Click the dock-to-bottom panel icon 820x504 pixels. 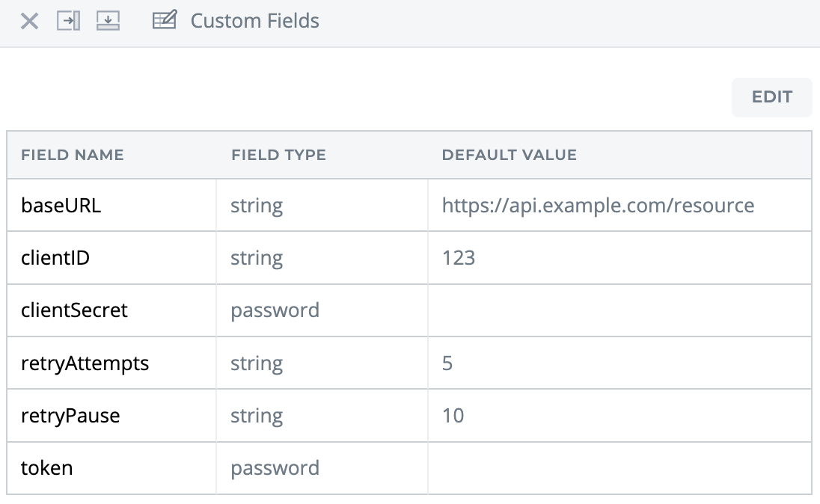[x=108, y=21]
